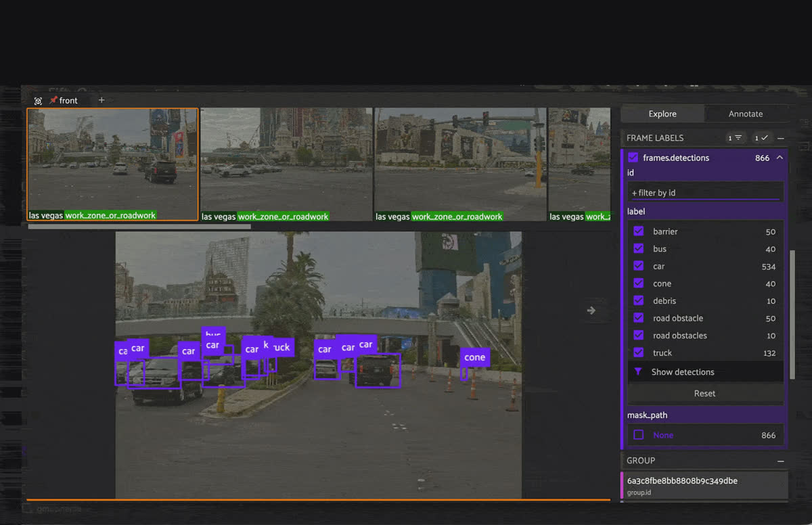
Task: Uncheck the car label checkbox
Action: tap(638, 267)
